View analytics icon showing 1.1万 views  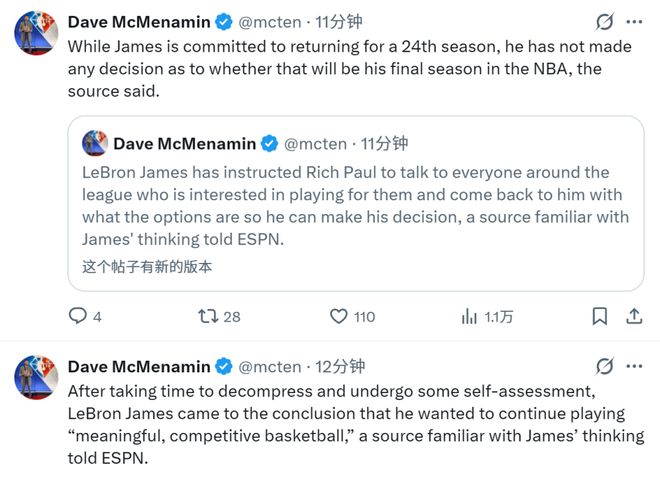(x=469, y=316)
